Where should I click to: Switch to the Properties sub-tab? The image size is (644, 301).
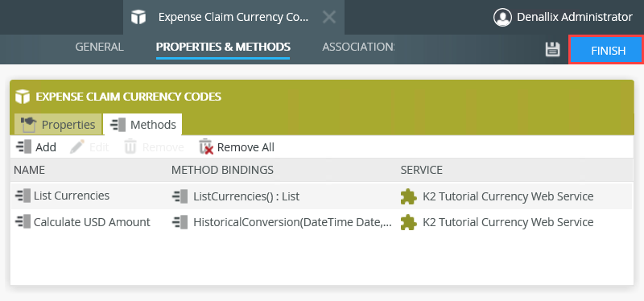58,125
